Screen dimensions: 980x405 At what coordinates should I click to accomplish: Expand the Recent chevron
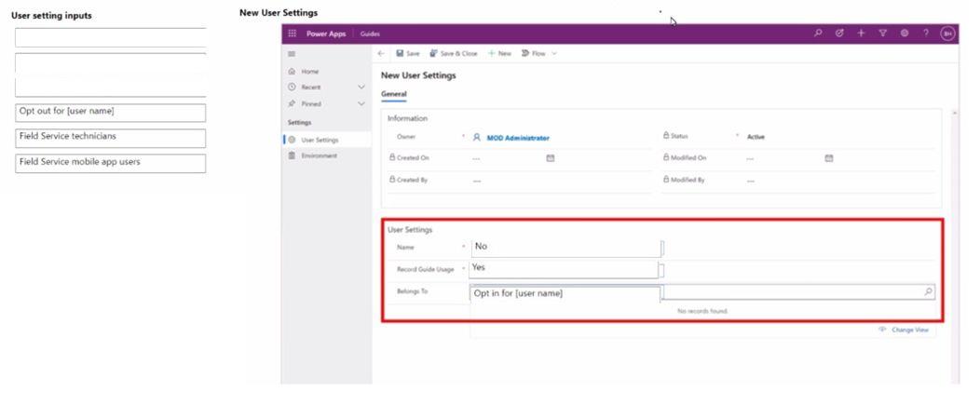tap(361, 88)
